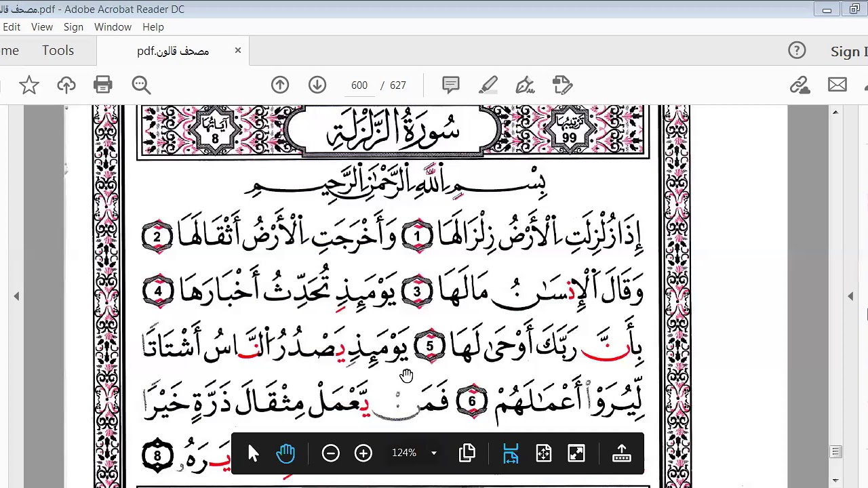This screenshot has width=868, height=488.
Task: Open the find text magnifier tool
Action: pos(141,85)
